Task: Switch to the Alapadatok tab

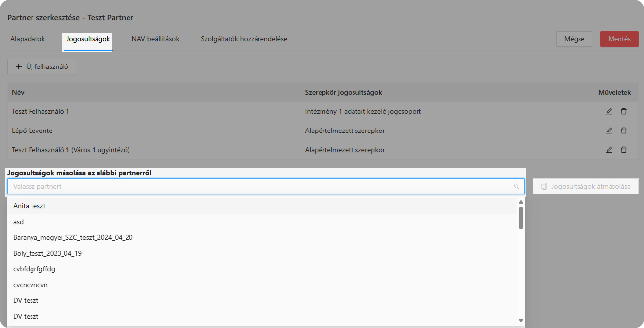Action: coord(28,39)
